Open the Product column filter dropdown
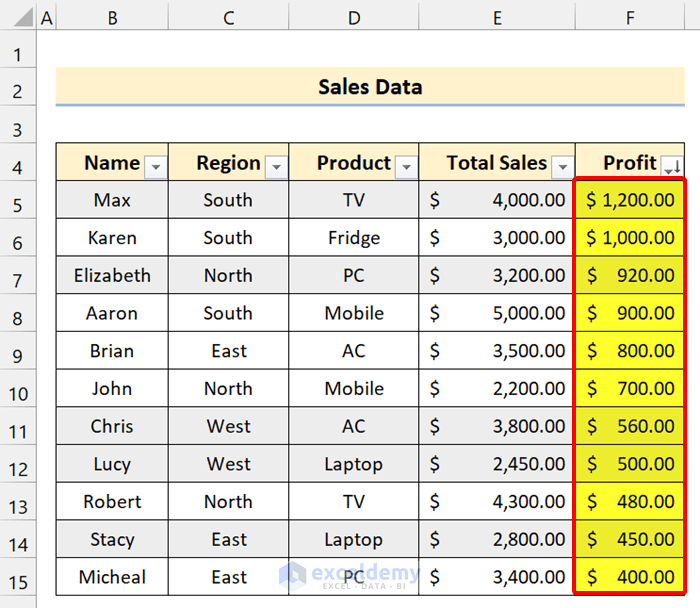Viewport: 700px width, 608px height. coord(406,167)
